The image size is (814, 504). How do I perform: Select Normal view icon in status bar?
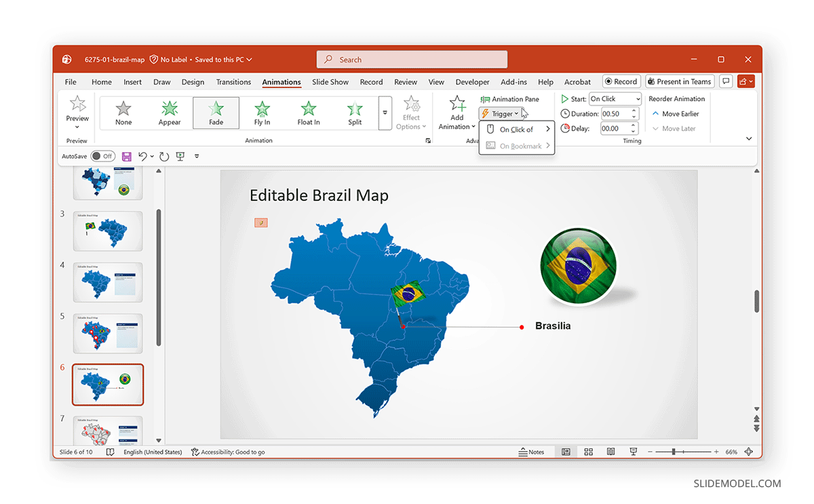coord(566,452)
